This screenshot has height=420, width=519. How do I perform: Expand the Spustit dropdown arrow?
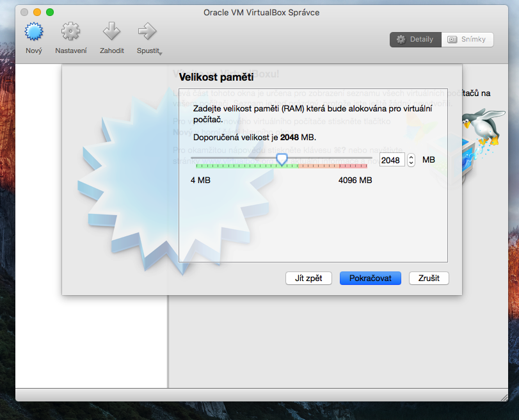tap(160, 53)
